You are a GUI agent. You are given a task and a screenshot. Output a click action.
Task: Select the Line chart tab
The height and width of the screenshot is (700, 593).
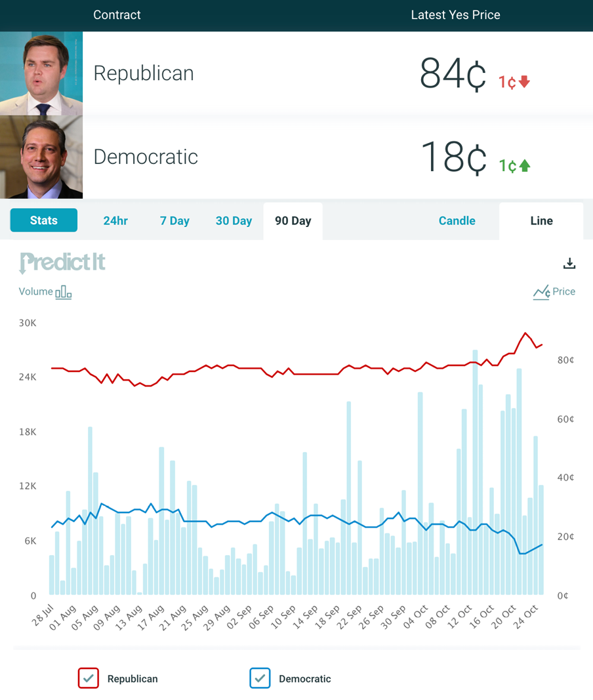pos(541,221)
